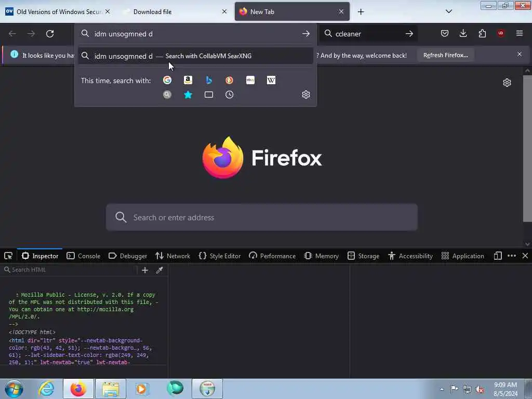Search history with the clock icon
The width and height of the screenshot is (532, 399).
[229, 95]
